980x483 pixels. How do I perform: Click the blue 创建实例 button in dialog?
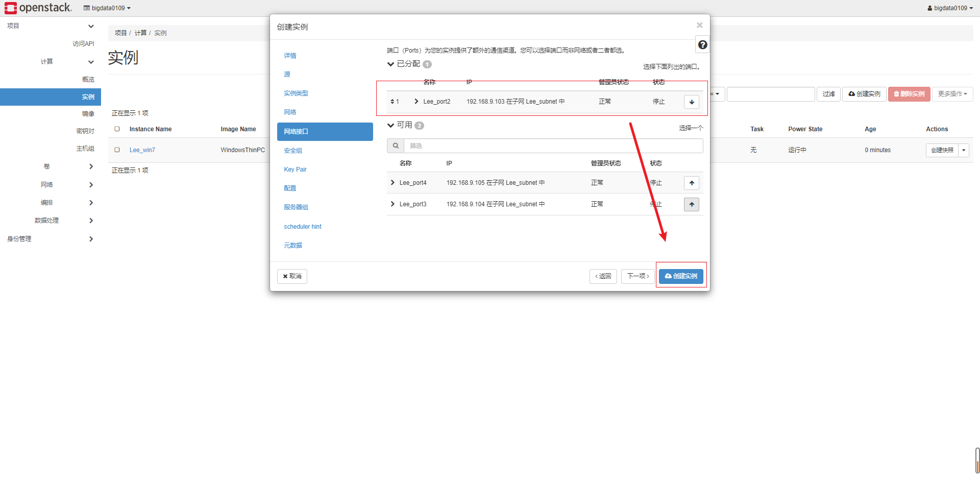(681, 276)
